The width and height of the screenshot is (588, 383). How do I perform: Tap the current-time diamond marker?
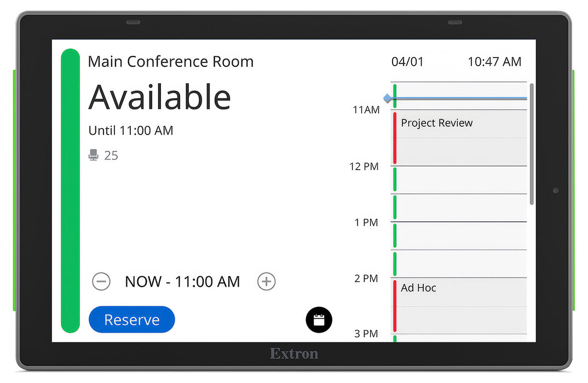(x=388, y=98)
